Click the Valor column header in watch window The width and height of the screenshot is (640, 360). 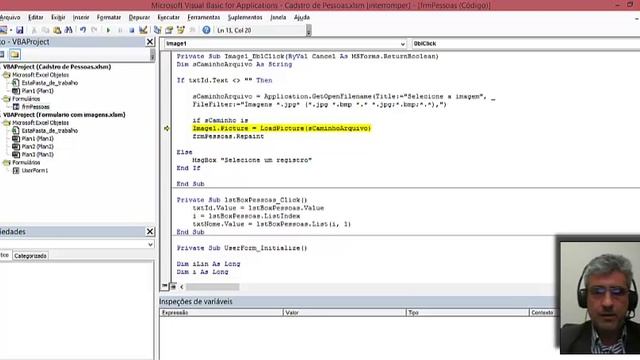[x=344, y=313]
